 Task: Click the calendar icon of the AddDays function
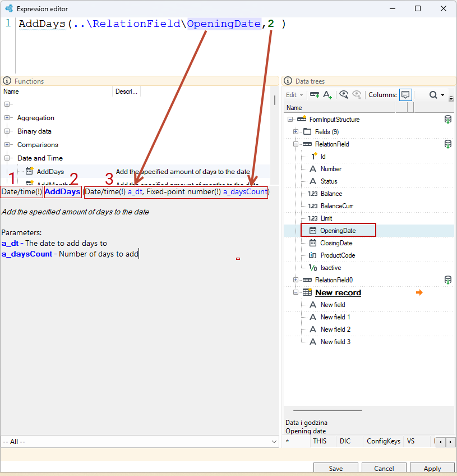[29, 171]
